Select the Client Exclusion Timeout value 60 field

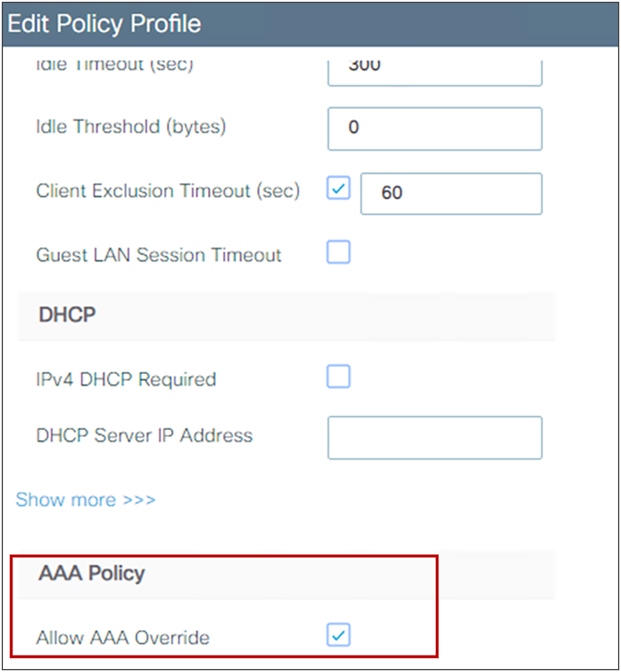451,193
